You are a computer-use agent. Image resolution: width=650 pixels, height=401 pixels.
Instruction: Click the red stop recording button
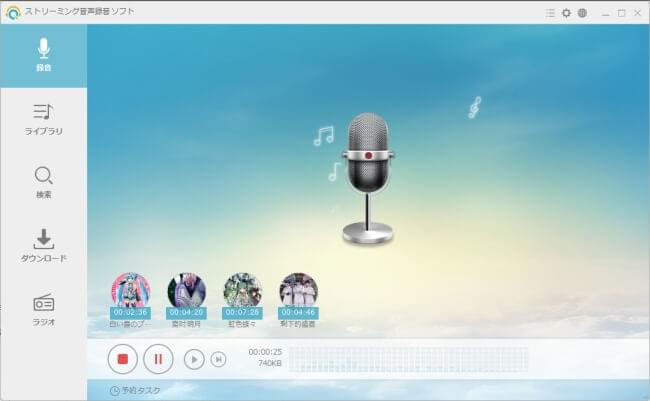click(122, 358)
